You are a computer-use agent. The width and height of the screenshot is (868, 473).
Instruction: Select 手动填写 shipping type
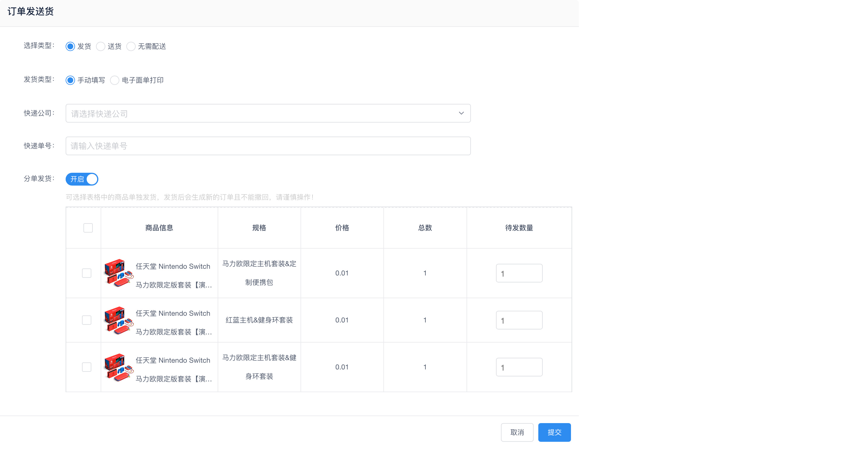coord(70,80)
